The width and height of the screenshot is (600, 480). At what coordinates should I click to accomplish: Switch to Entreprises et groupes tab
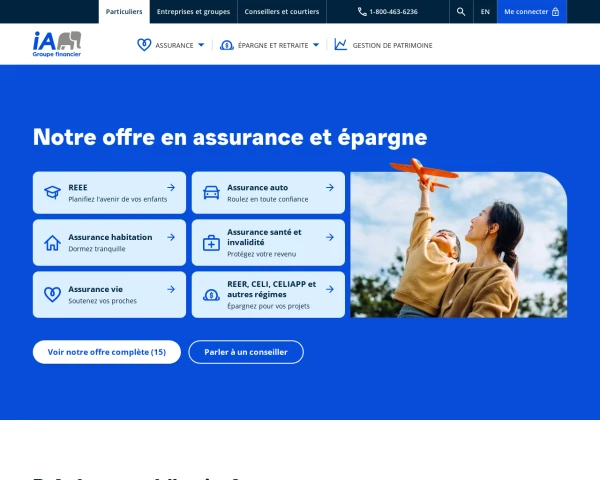194,12
